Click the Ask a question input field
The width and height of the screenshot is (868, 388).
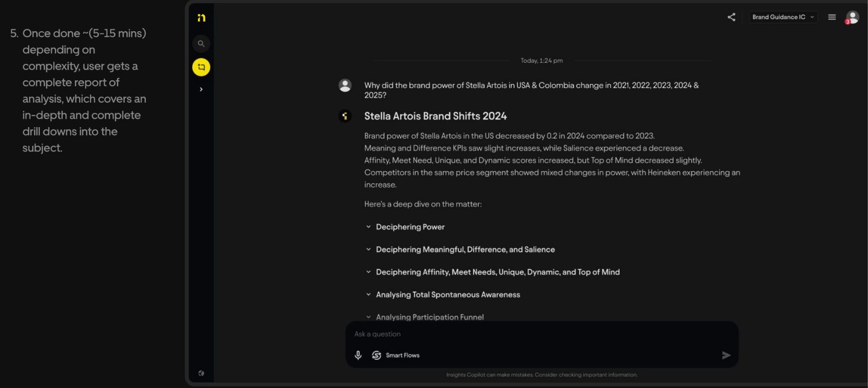pos(541,334)
